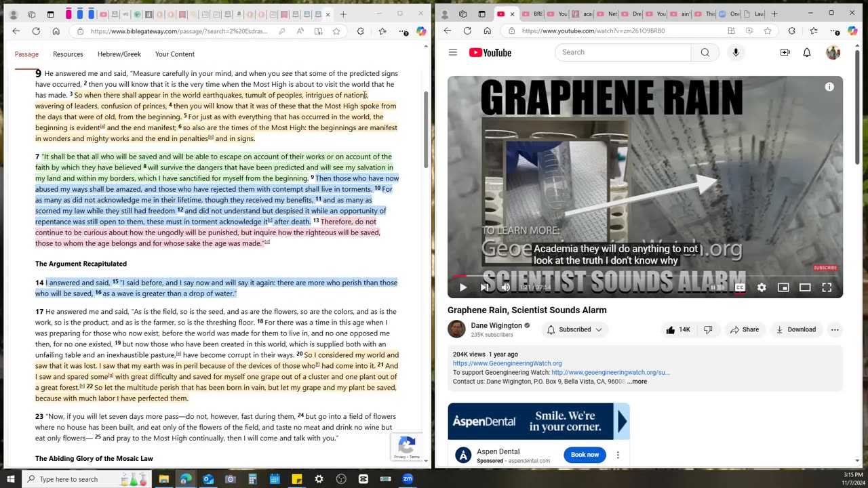Toggle closed captions on the video

pos(740,287)
